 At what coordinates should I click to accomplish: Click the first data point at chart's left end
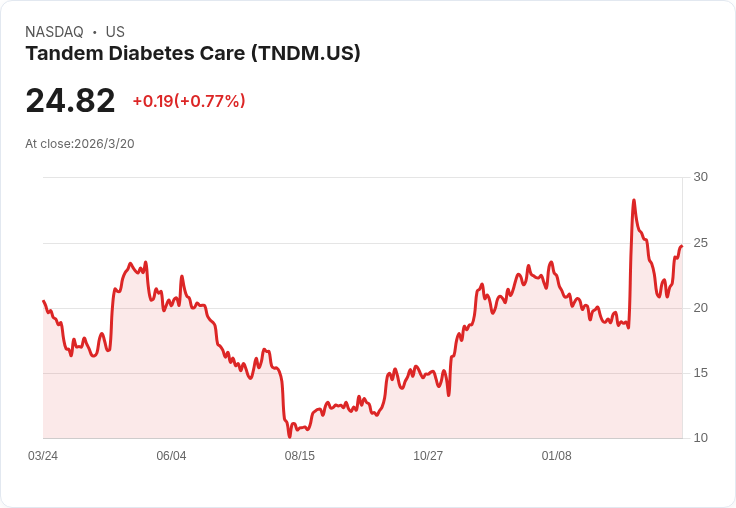click(x=44, y=301)
